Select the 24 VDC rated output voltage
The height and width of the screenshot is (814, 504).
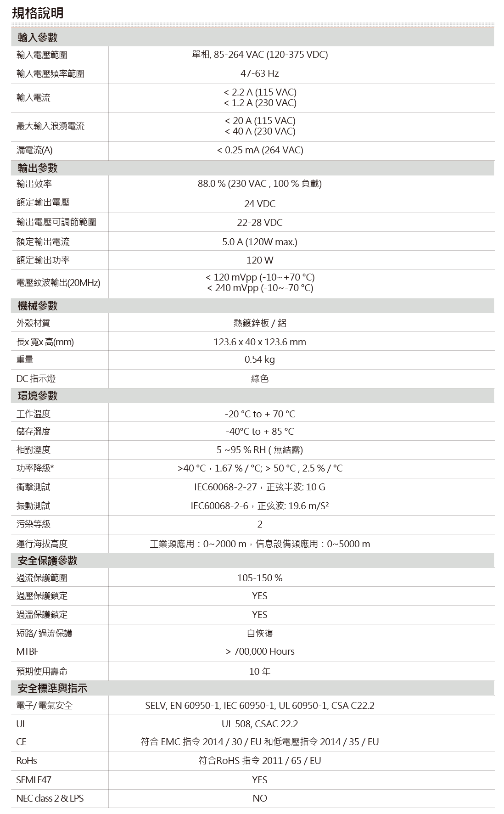click(x=259, y=204)
